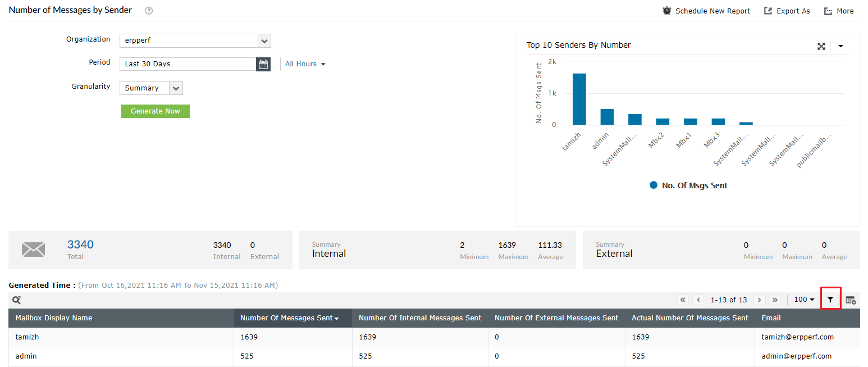The height and width of the screenshot is (367, 868).
Task: Go to the previous results page
Action: [x=698, y=300]
